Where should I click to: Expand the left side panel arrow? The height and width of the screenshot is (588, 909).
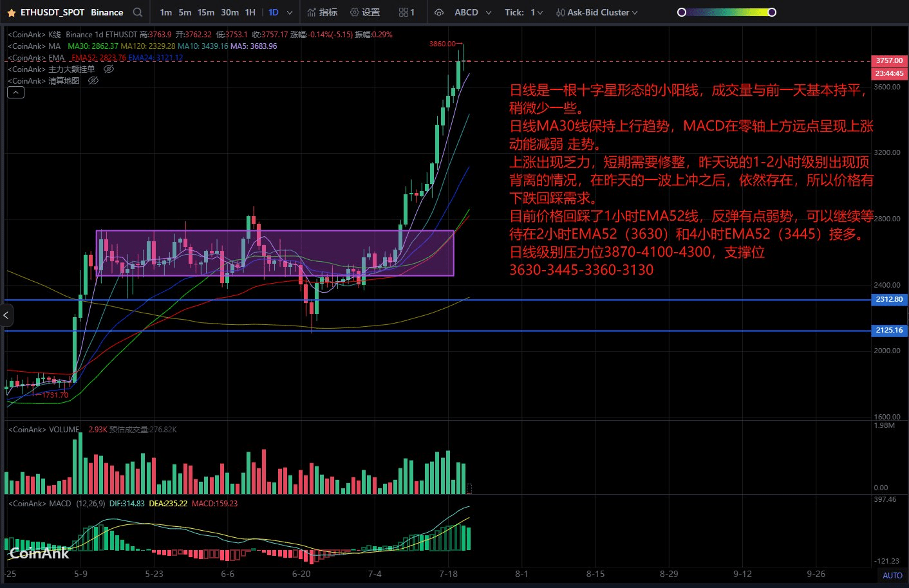(x=6, y=315)
